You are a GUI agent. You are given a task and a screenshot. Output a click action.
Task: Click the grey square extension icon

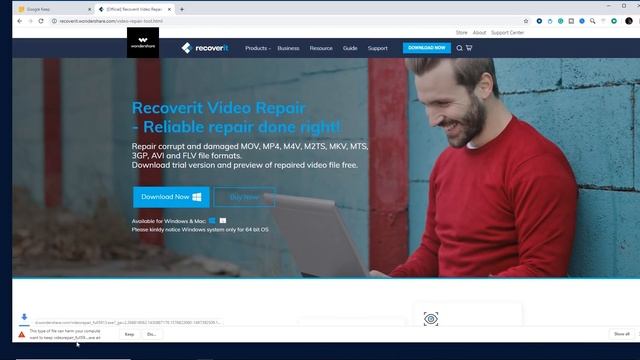(x=571, y=21)
